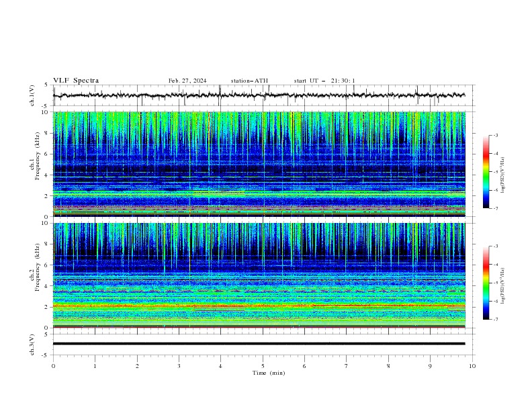Image resolution: width=532 pixels, height=411 pixels.
Task: Click the "station=ATH" header label
Action: point(249,81)
